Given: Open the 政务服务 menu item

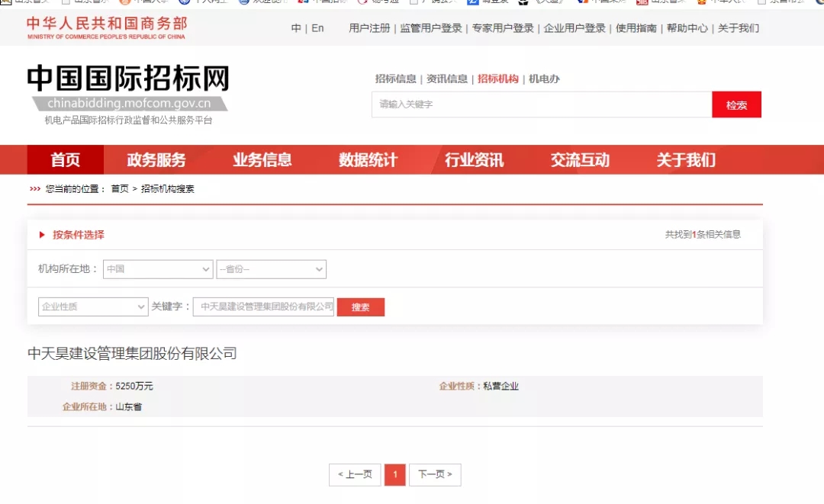Looking at the screenshot, I should coord(156,160).
